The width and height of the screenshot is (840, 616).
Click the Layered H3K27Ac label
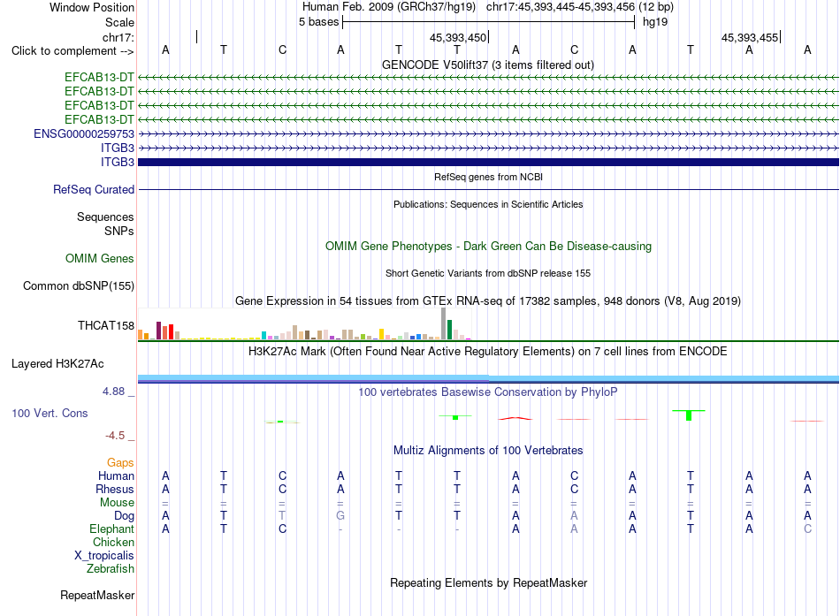coord(57,364)
